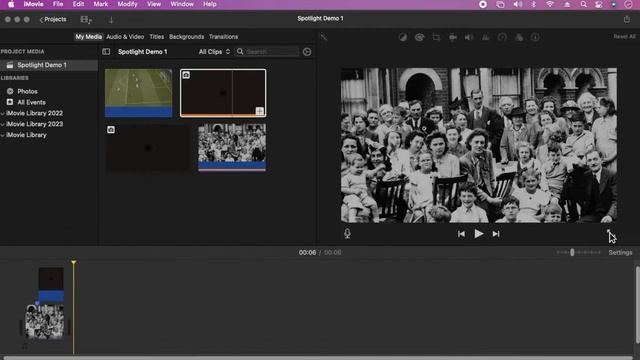Click the import media down arrow
Screen dimensions: 640x360
click(111, 20)
